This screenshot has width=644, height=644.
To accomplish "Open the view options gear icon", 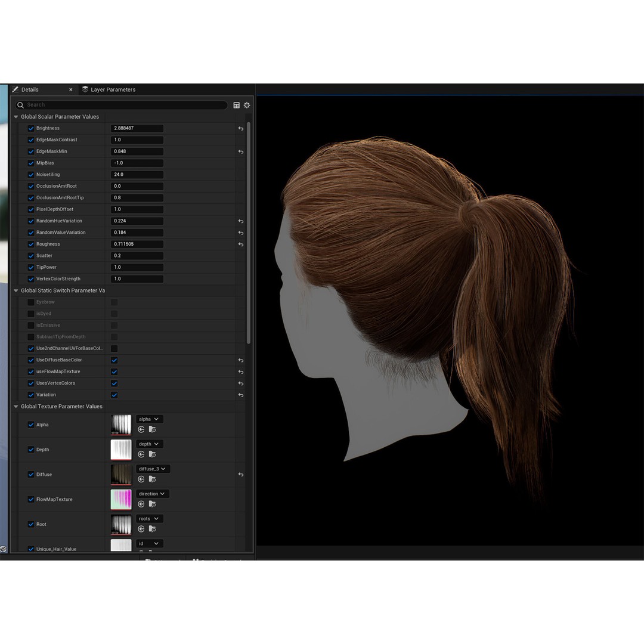I will (x=247, y=105).
